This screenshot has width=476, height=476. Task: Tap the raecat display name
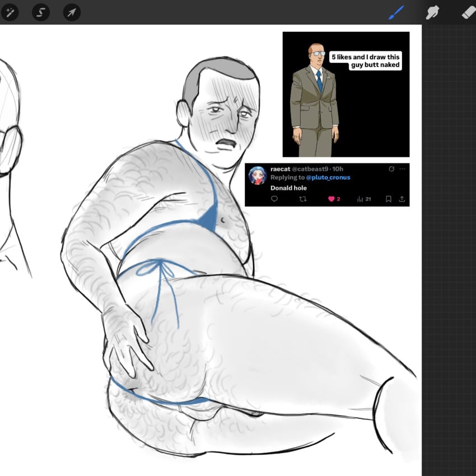click(x=280, y=169)
